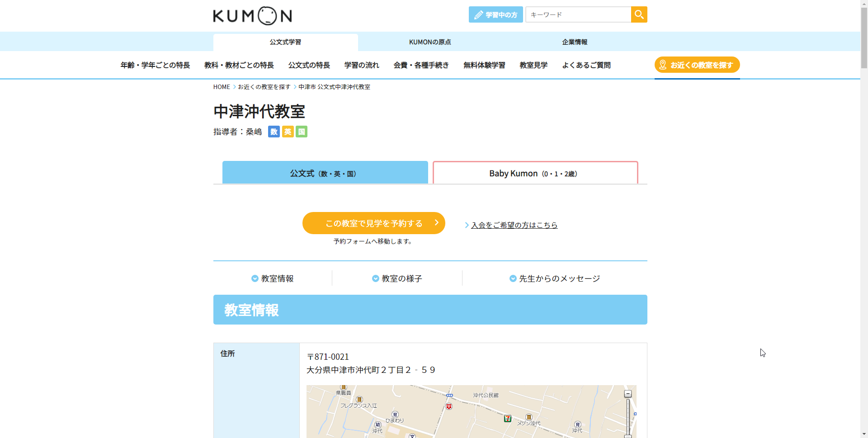Viewport: 868px width, 438px height.
Task: Jump to 先生からのメッセージ section anchor
Action: tap(555, 278)
